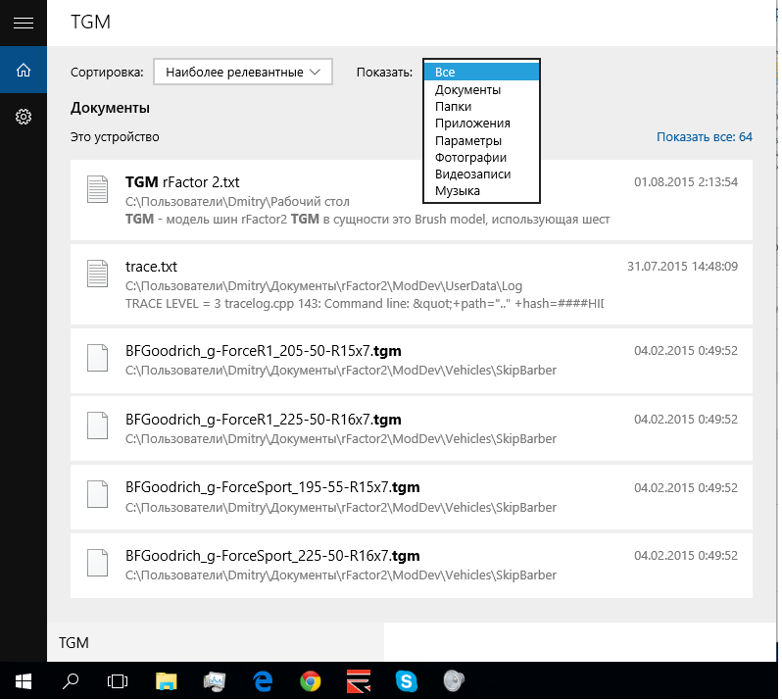Open Google Chrome from the taskbar
782x700 pixels.
pos(310,679)
